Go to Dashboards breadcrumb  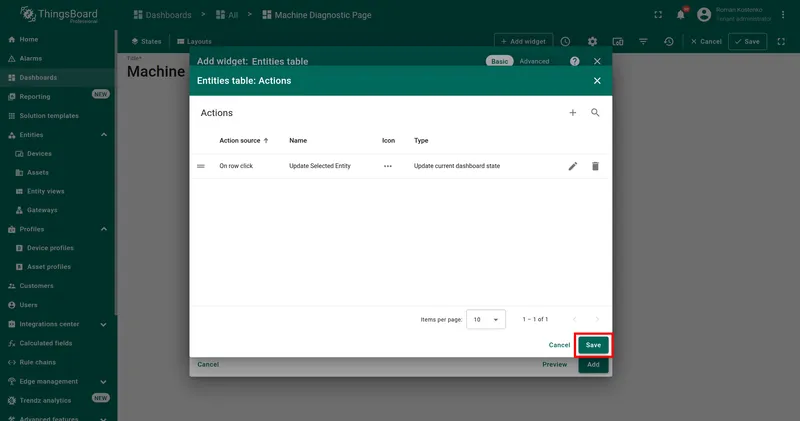[x=163, y=15]
